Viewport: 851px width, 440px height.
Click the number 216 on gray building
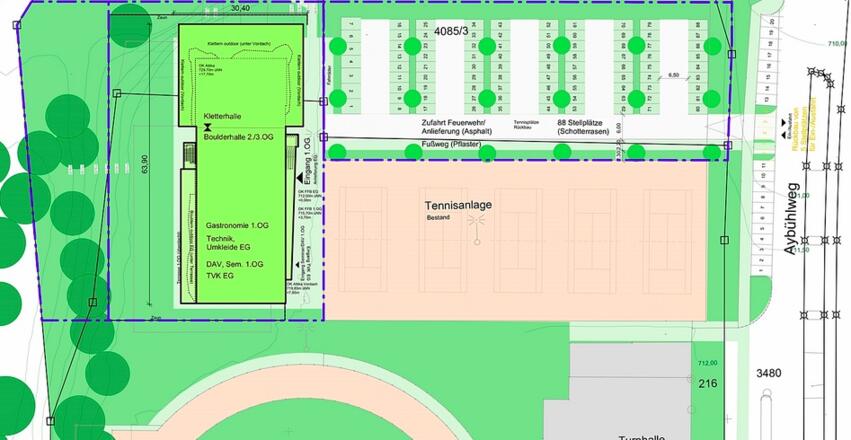tap(708, 383)
